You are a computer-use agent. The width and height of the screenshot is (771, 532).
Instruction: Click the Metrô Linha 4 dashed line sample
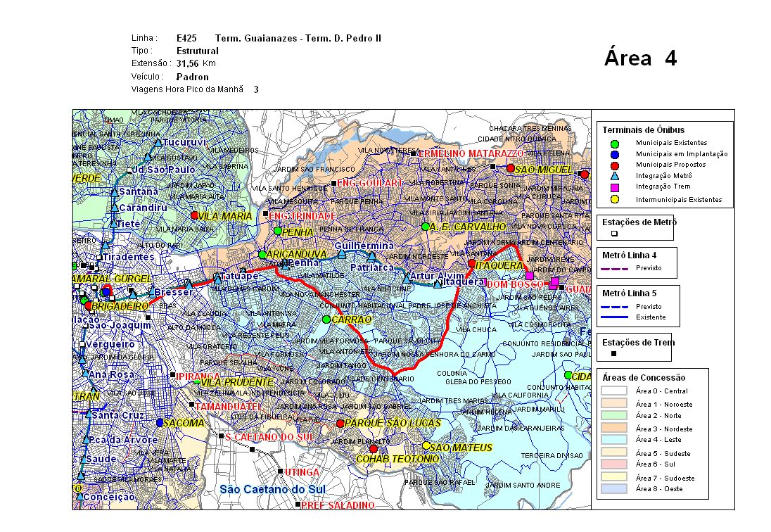(x=615, y=268)
